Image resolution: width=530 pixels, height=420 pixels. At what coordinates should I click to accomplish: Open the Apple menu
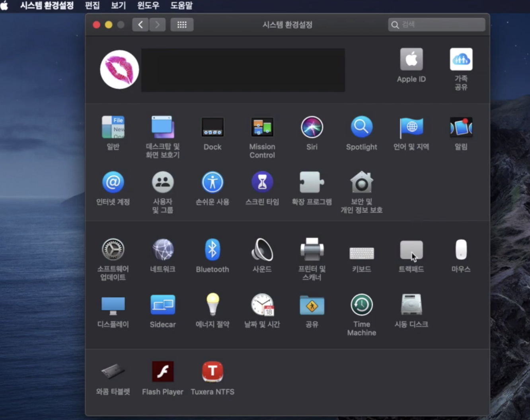(x=4, y=6)
